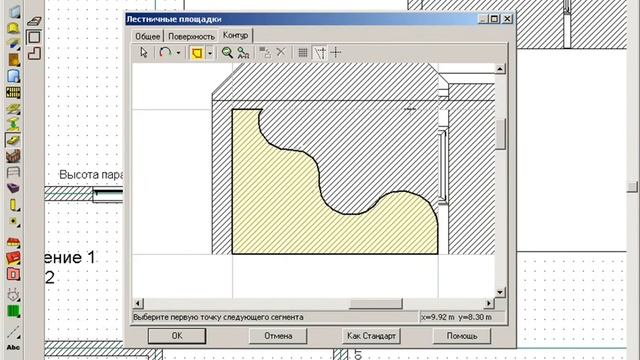
Task: Click the red tilted roof window icon
Action: (13, 258)
